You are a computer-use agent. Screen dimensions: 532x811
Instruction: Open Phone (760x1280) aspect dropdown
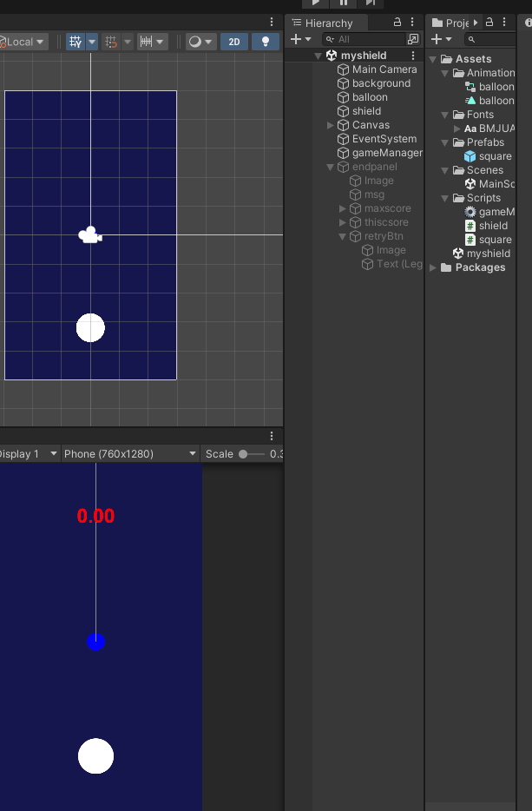130,454
